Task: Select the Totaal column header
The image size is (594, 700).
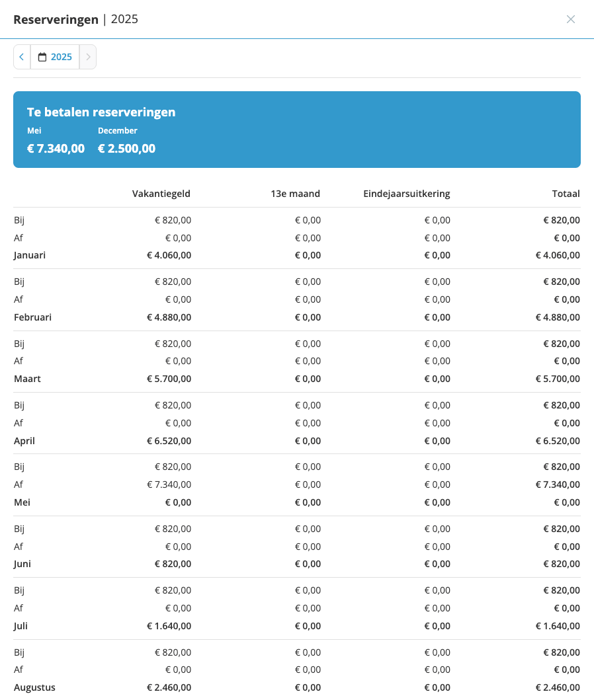Action: (x=566, y=194)
